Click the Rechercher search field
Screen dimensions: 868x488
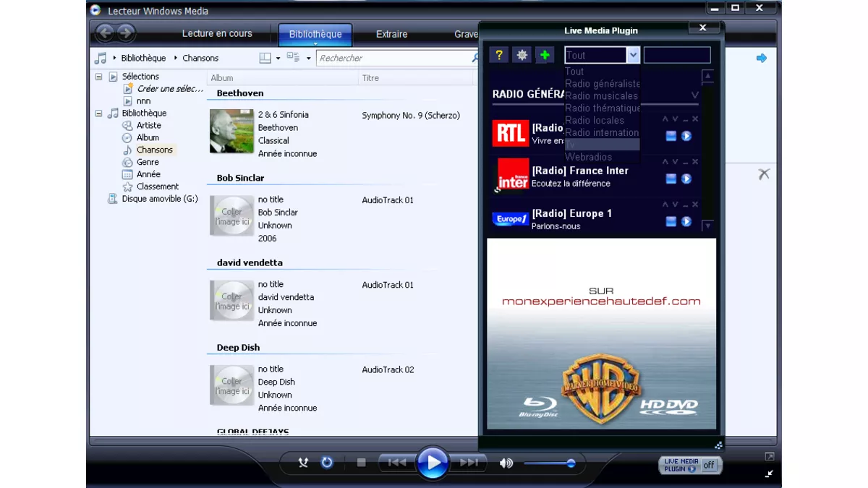coord(394,58)
